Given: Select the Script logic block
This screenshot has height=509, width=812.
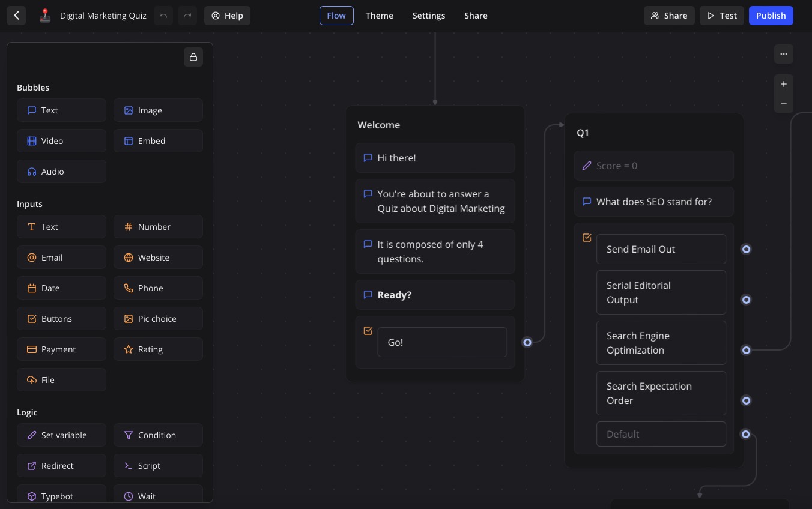Looking at the screenshot, I should [158, 465].
